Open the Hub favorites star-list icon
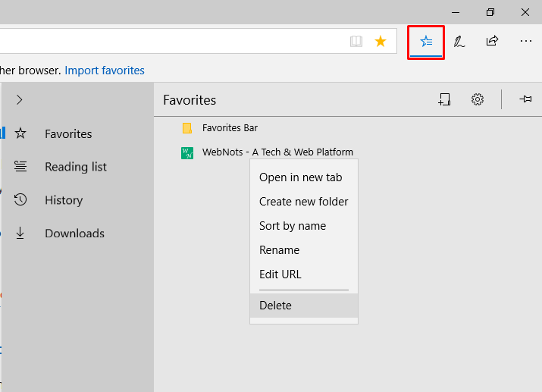This screenshot has height=392, width=542. 426,42
